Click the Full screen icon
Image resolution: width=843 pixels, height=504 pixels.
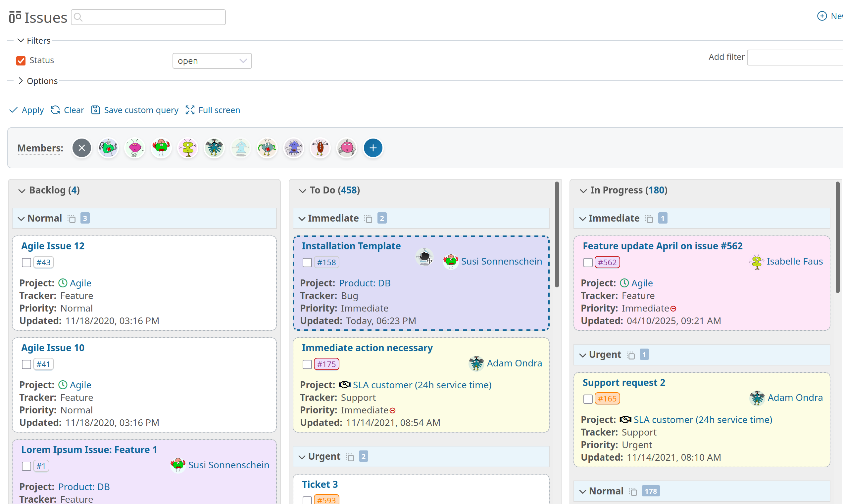pyautogui.click(x=190, y=110)
